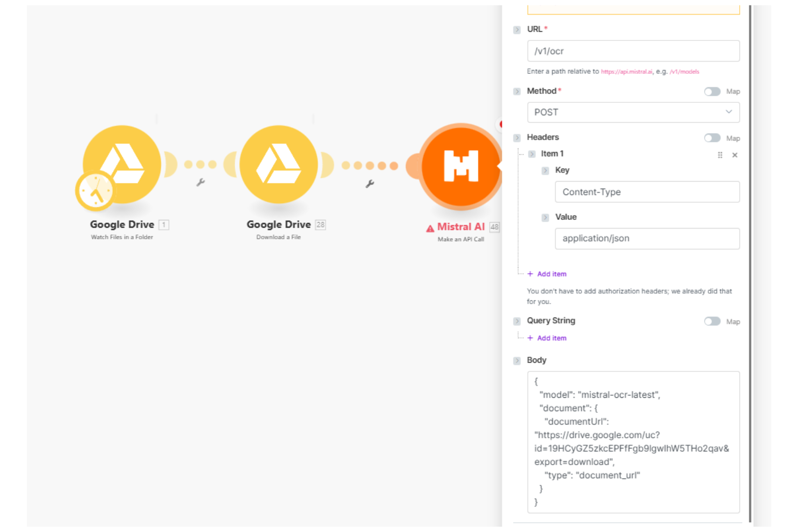
Task: Remove Item 1 with the X icon
Action: click(734, 155)
